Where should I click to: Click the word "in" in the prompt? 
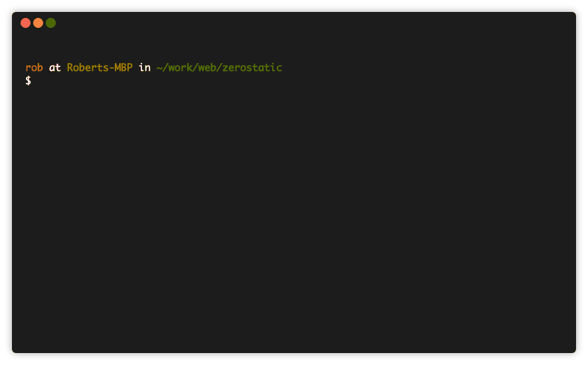144,68
